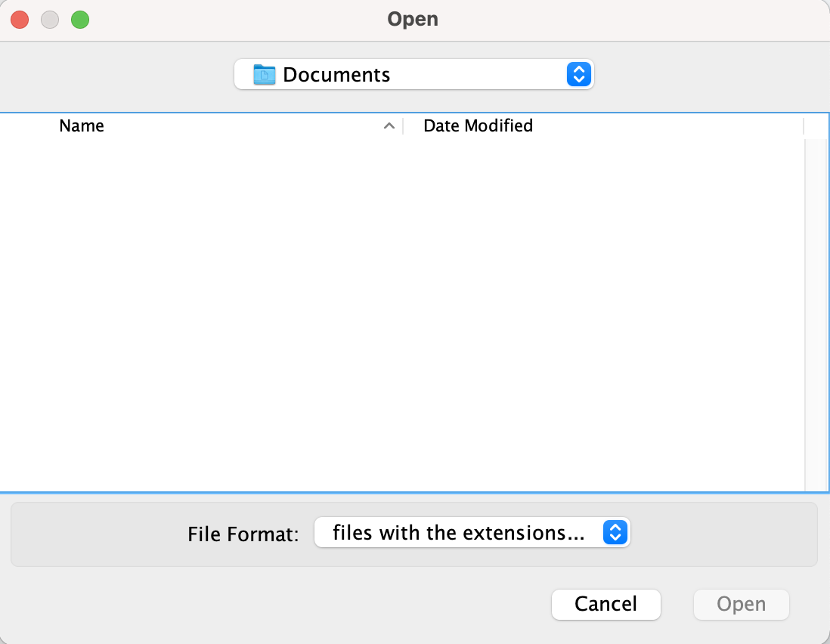
Task: Open the File Format dropdown
Action: [472, 533]
